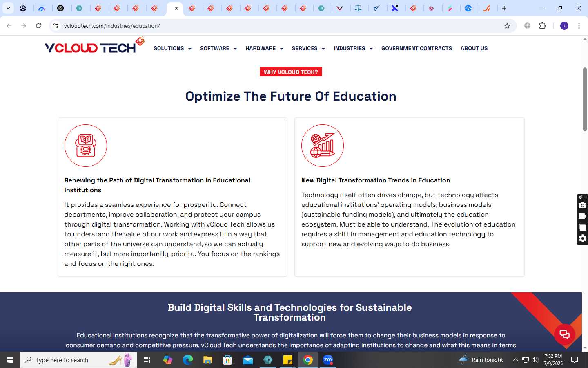Bookmark this page with the star icon
588x368 pixels.
(x=507, y=26)
